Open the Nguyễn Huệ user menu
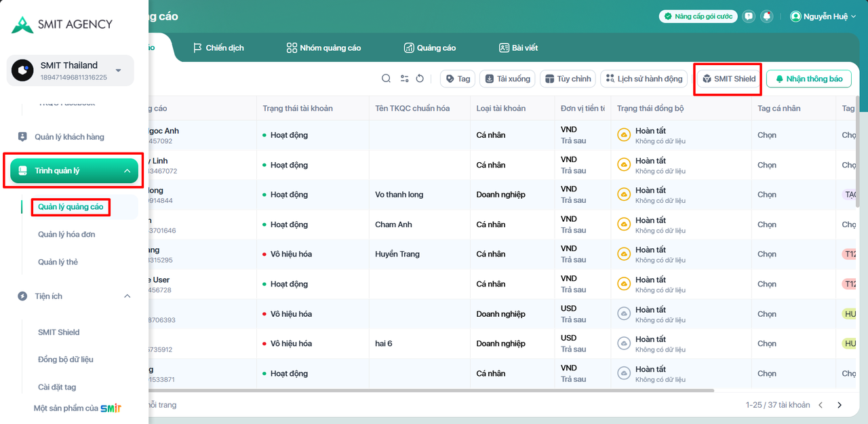 coord(823,16)
